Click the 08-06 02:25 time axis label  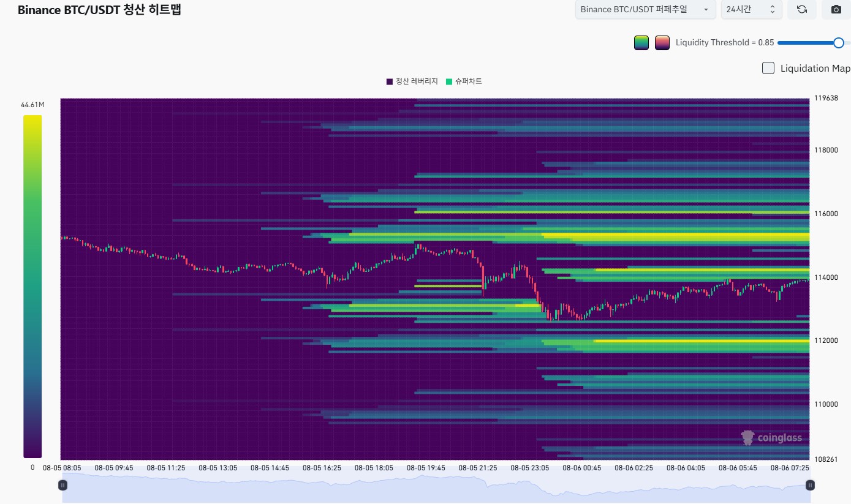[x=634, y=468]
